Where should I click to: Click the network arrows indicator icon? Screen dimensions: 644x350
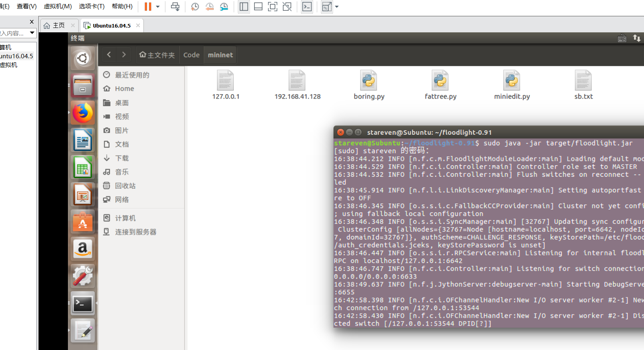(637, 38)
